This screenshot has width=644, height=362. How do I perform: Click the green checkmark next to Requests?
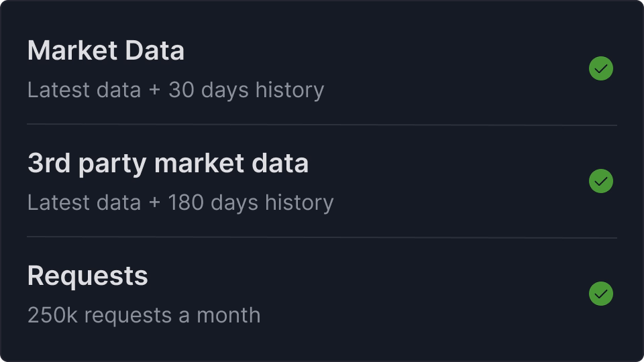tap(600, 294)
